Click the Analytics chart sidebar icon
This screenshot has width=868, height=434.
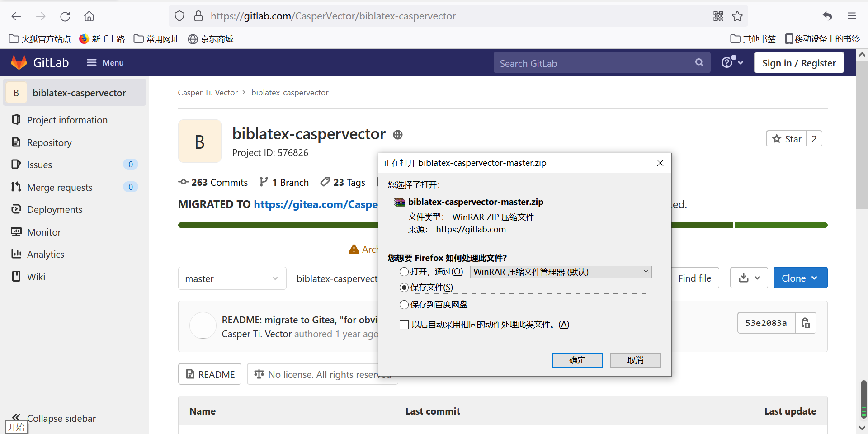point(16,254)
